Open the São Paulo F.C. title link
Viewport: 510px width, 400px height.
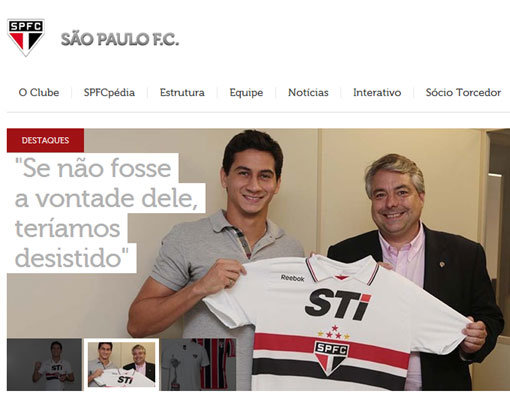pos(120,39)
